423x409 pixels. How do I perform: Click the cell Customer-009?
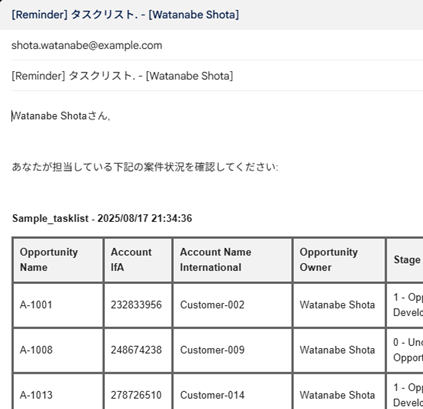pyautogui.click(x=233, y=350)
